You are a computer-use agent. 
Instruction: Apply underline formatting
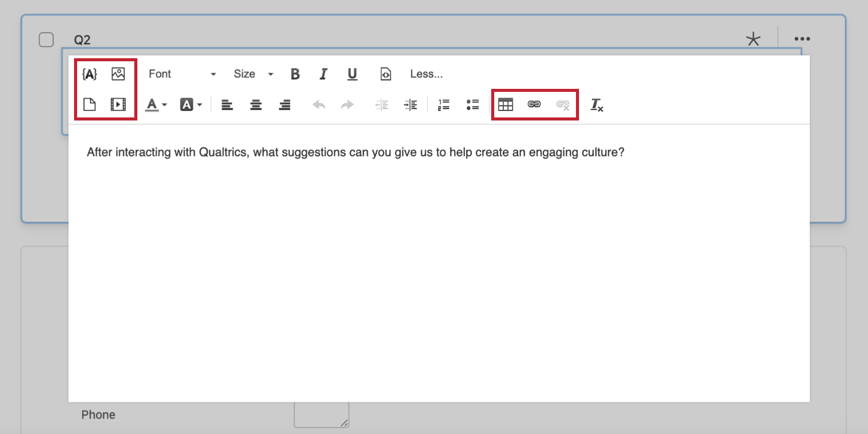(x=352, y=74)
